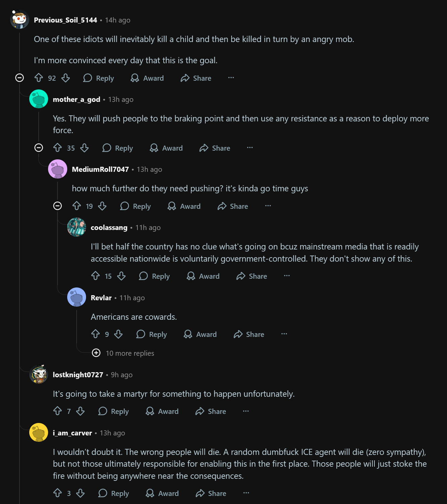447x504 pixels.
Task: Open more options on coolassang's comment
Action: coord(287,276)
